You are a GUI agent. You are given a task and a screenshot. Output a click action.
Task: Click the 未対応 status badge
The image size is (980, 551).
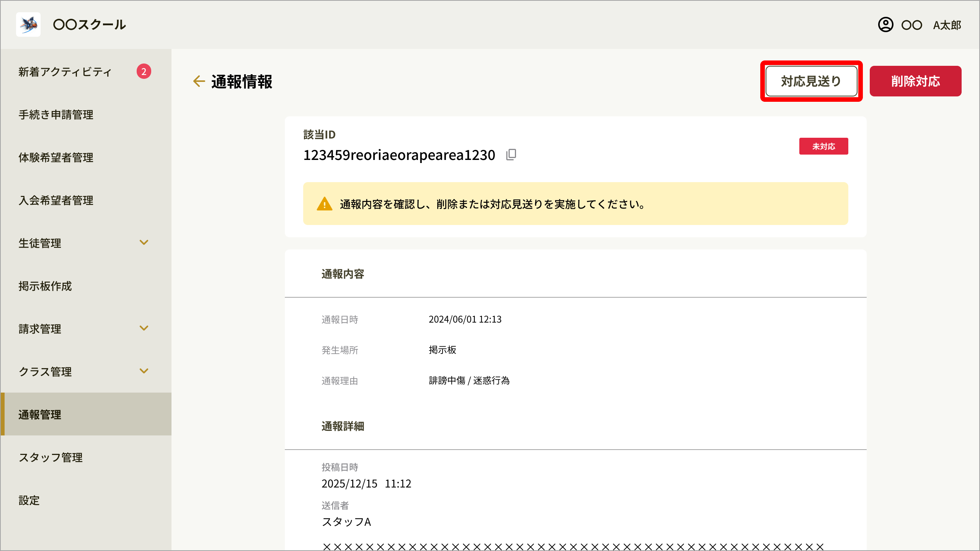[823, 146]
